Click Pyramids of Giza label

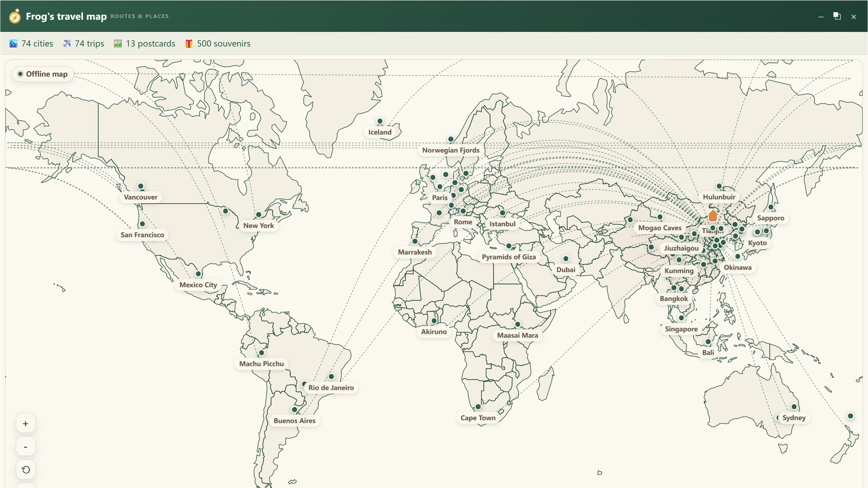[x=509, y=257]
